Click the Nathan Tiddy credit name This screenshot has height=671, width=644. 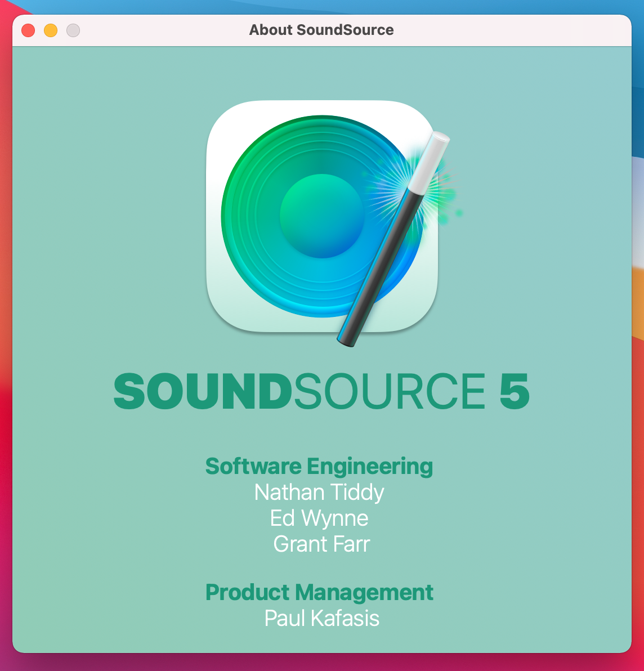point(319,493)
